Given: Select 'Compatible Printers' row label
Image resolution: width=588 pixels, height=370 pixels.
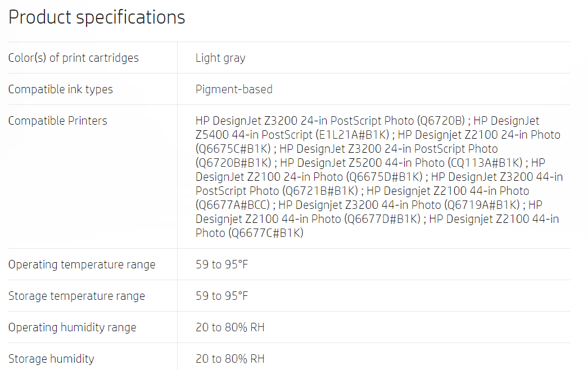Looking at the screenshot, I should point(58,121).
